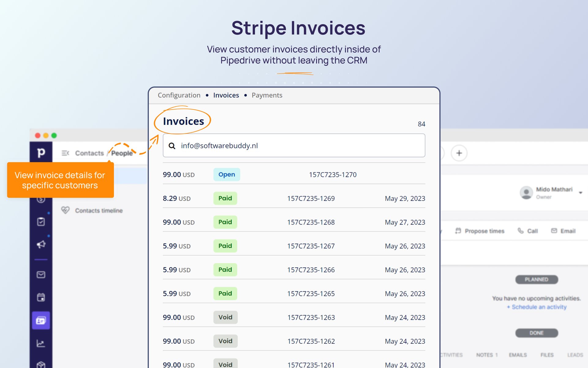The width and height of the screenshot is (588, 368).
Task: Open Projects clipboard check icon
Action: click(41, 222)
